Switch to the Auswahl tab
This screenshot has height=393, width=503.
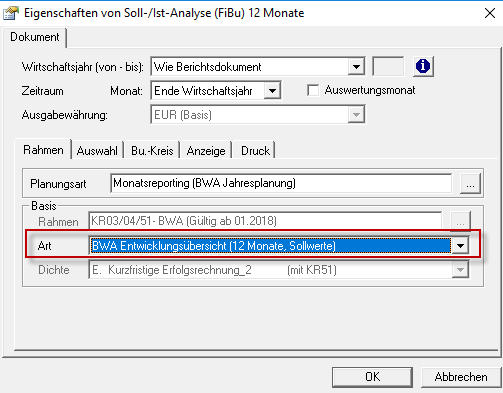[x=97, y=151]
